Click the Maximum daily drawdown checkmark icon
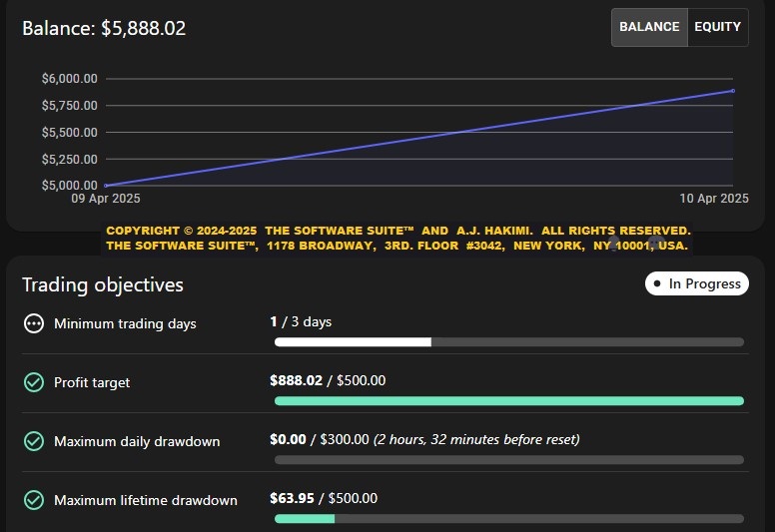The image size is (775, 532). point(34,441)
